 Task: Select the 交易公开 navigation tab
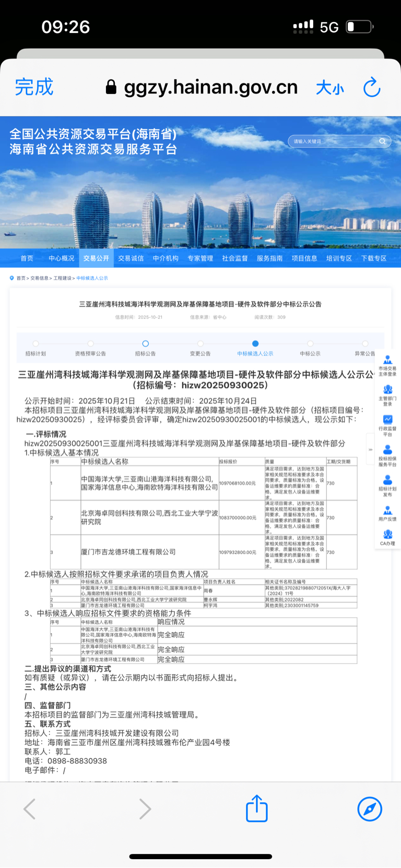(96, 258)
